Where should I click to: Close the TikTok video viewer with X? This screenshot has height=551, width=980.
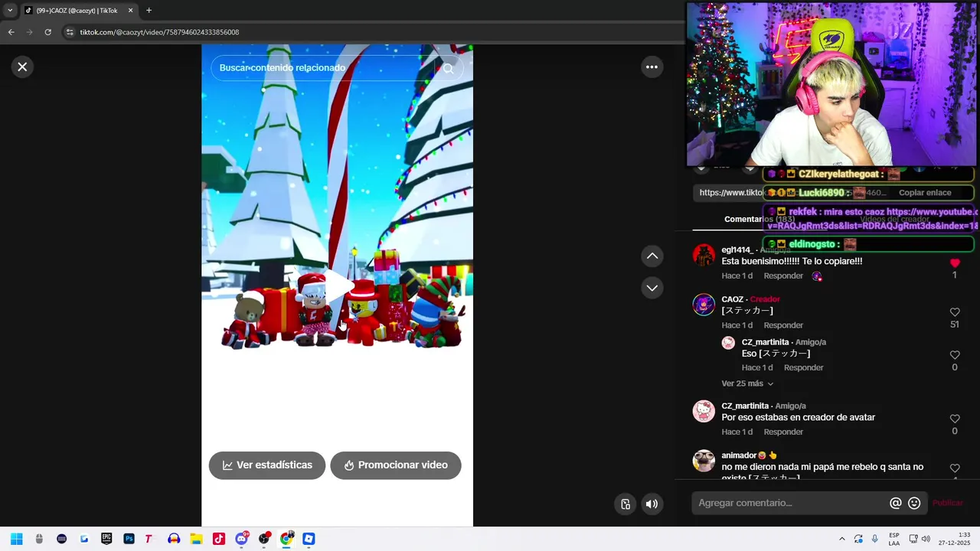[x=22, y=67]
